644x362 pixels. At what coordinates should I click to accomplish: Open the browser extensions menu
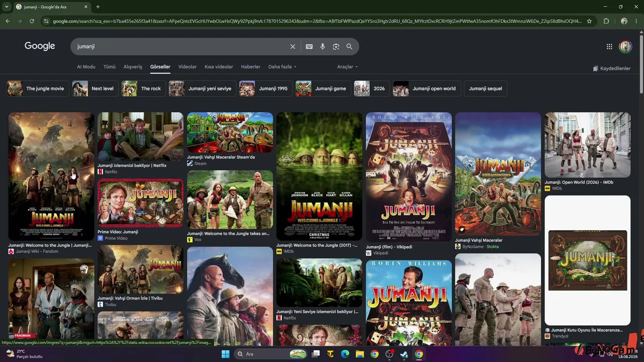pos(606,21)
